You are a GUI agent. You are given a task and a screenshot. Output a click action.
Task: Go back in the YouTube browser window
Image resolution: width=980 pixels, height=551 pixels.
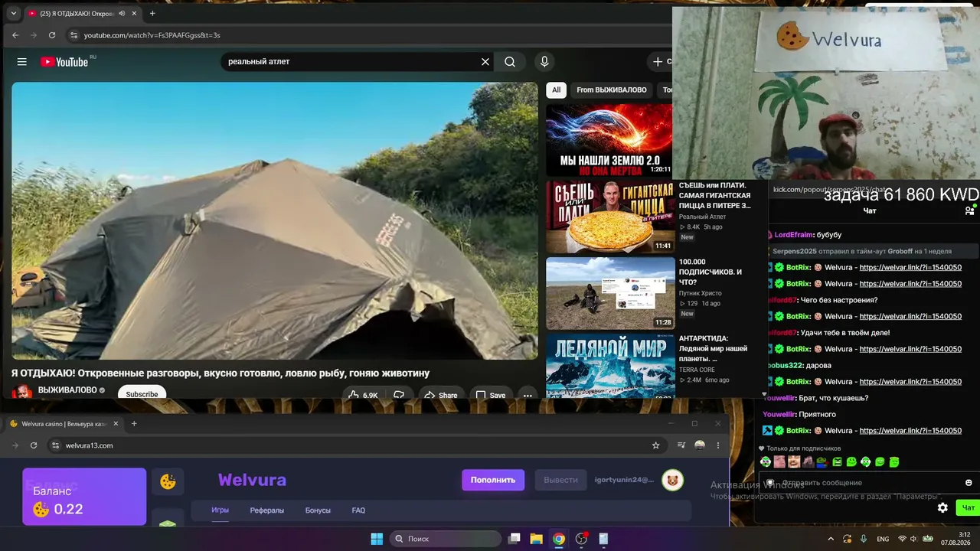click(x=15, y=35)
